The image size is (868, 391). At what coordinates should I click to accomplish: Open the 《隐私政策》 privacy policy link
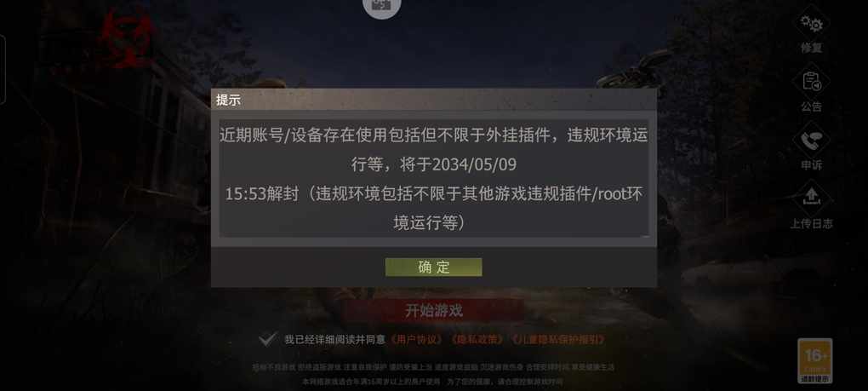coord(477,340)
